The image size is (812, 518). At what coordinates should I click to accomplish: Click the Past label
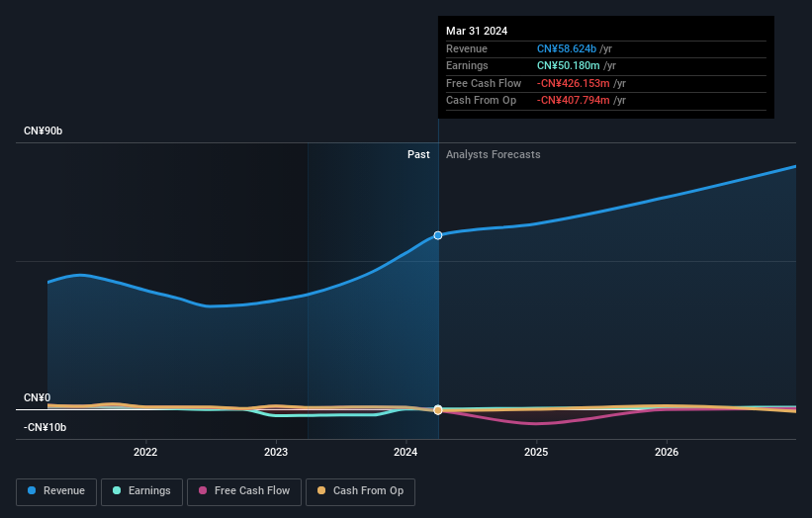click(x=418, y=154)
